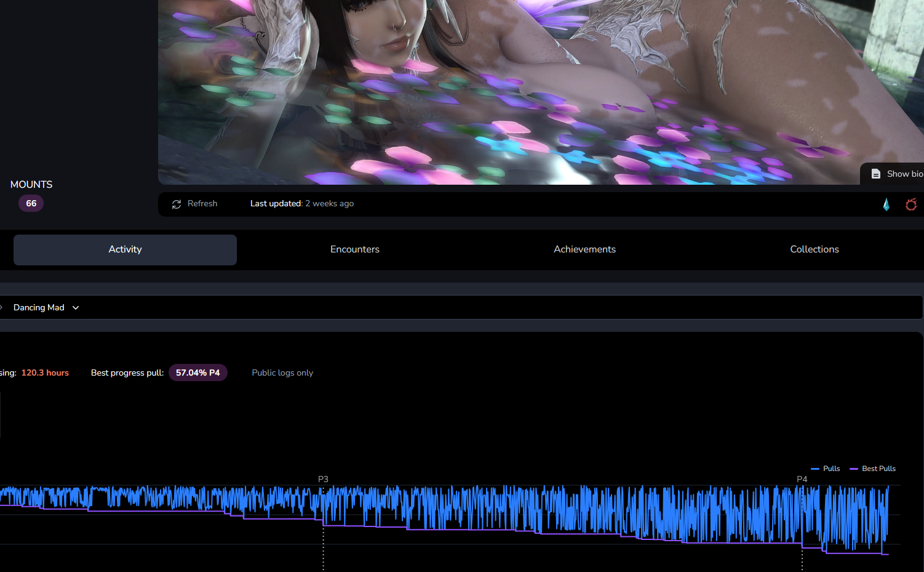924x572 pixels.
Task: Switch to the Activity tab
Action: [125, 249]
